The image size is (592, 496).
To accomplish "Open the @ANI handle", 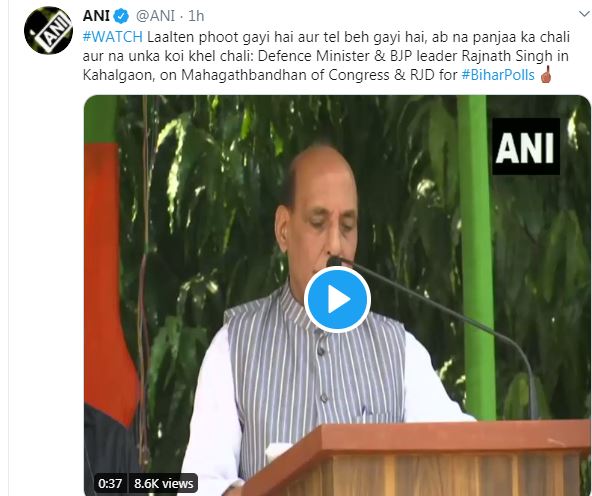I will 155,16.
